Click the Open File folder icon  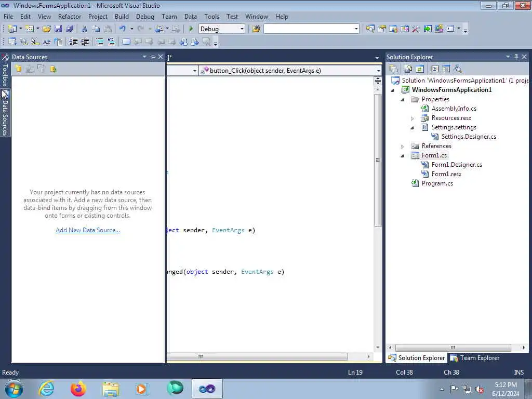pyautogui.click(x=47, y=29)
